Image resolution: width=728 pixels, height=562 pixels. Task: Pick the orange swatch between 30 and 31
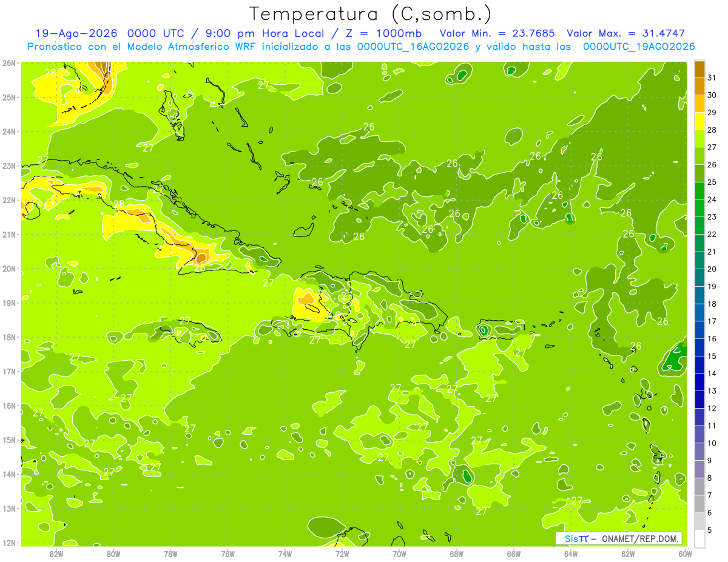700,86
